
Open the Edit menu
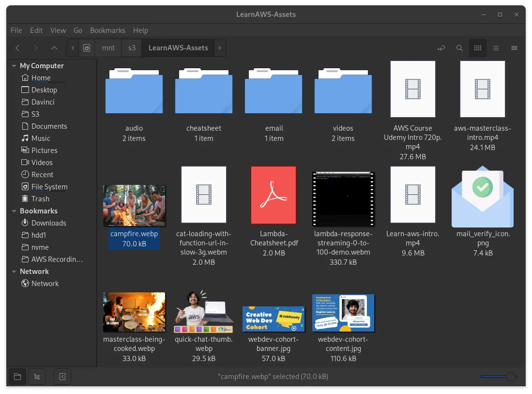(36, 30)
